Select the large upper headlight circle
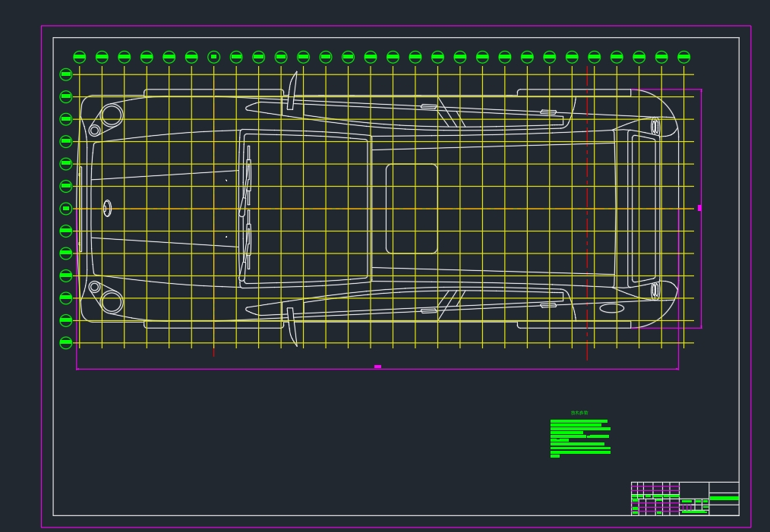 click(112, 115)
